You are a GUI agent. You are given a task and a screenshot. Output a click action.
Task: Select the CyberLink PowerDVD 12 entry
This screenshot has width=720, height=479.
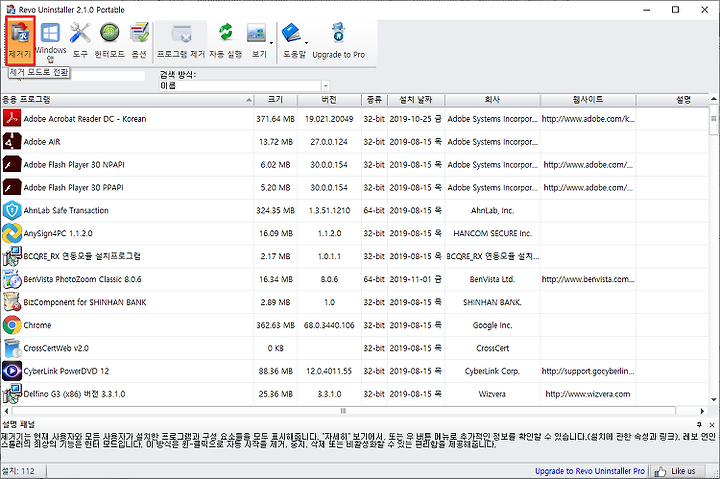(x=66, y=371)
